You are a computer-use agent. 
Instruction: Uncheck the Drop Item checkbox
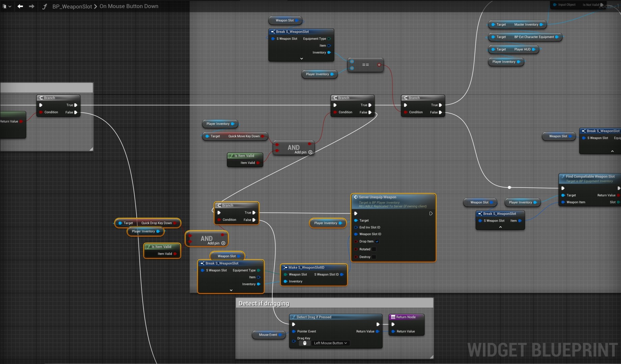[x=377, y=242]
